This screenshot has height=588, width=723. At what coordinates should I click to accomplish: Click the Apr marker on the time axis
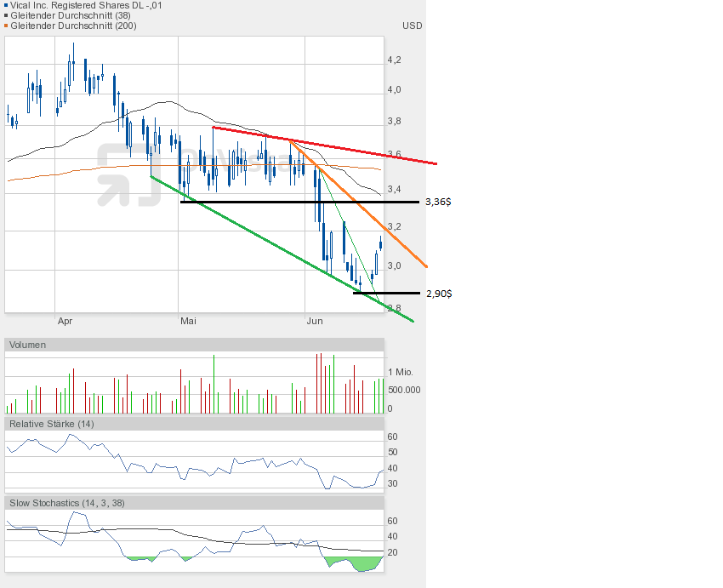65,321
